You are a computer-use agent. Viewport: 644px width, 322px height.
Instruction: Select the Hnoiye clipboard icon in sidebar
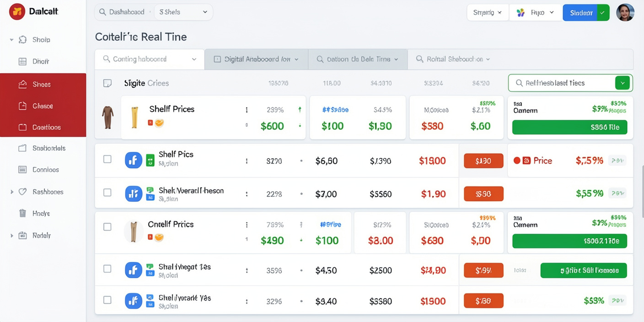pos(22,213)
